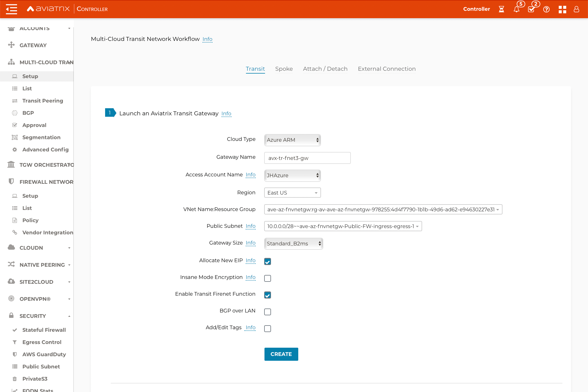The image size is (588, 392).
Task: Uncheck Allocate New EIP checkbox
Action: 267,261
